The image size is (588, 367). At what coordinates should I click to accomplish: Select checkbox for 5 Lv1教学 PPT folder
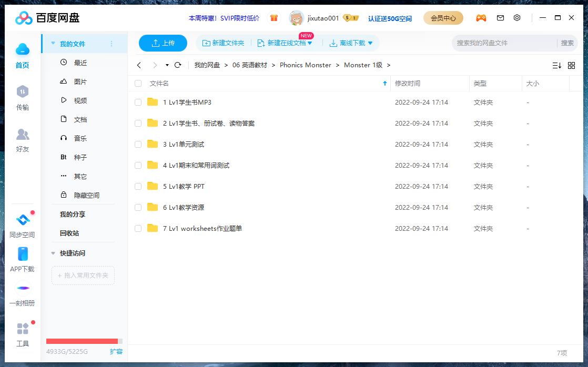(x=138, y=187)
